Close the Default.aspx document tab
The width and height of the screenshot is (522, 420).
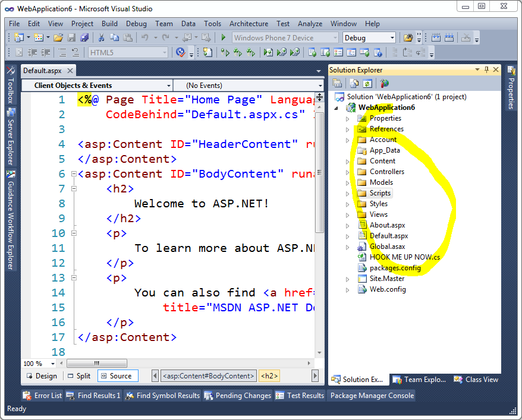click(x=70, y=71)
